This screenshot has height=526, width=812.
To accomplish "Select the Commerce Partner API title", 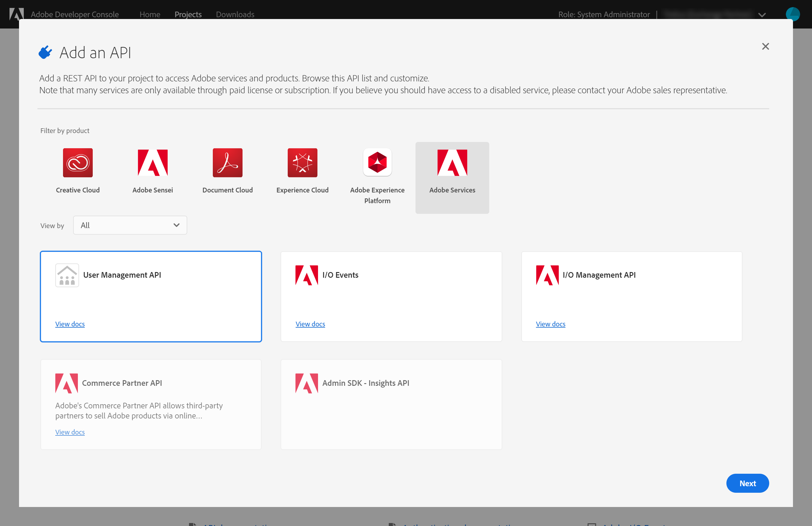I will point(122,383).
